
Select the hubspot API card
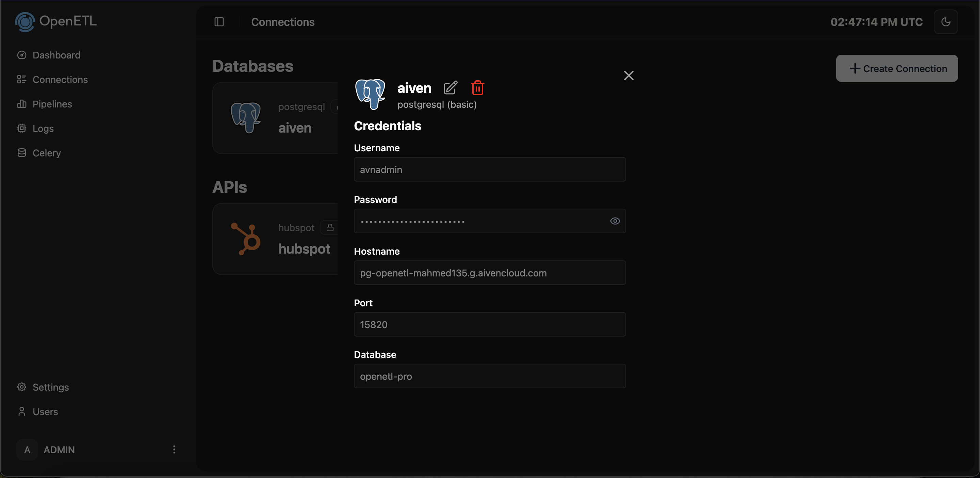(275, 239)
